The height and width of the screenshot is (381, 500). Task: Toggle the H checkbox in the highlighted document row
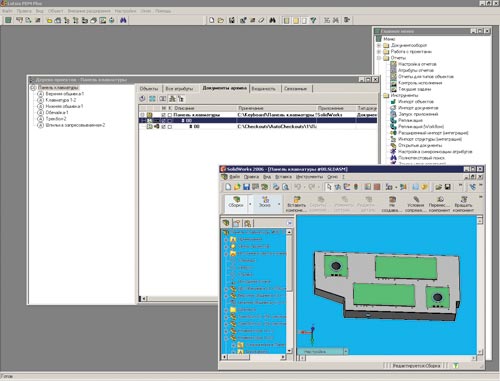click(x=163, y=121)
